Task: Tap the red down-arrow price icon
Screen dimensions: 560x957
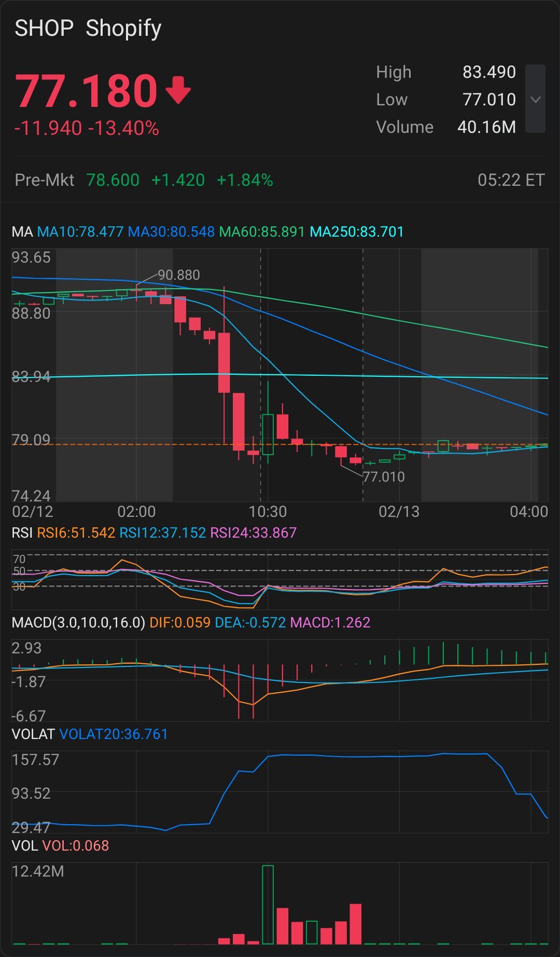Action: (x=178, y=90)
